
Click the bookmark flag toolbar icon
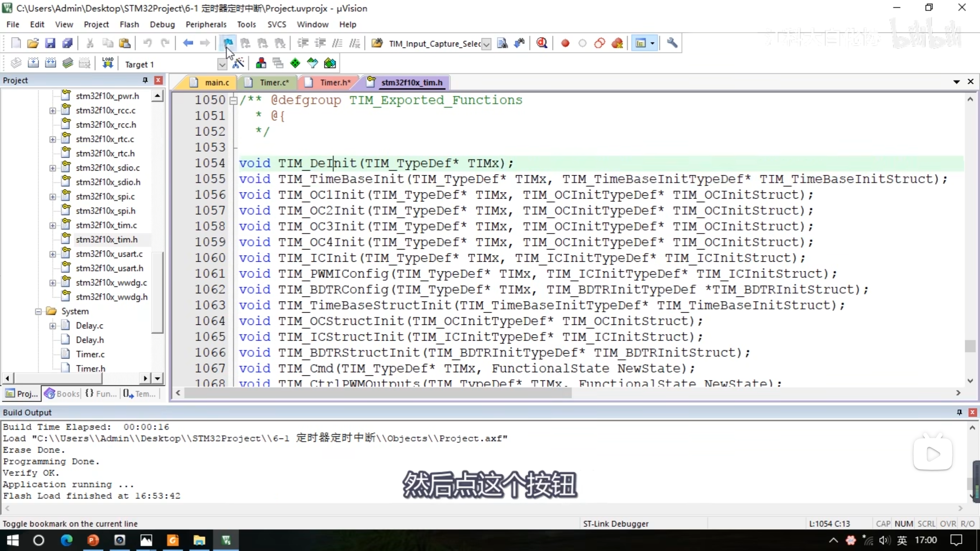click(x=228, y=43)
